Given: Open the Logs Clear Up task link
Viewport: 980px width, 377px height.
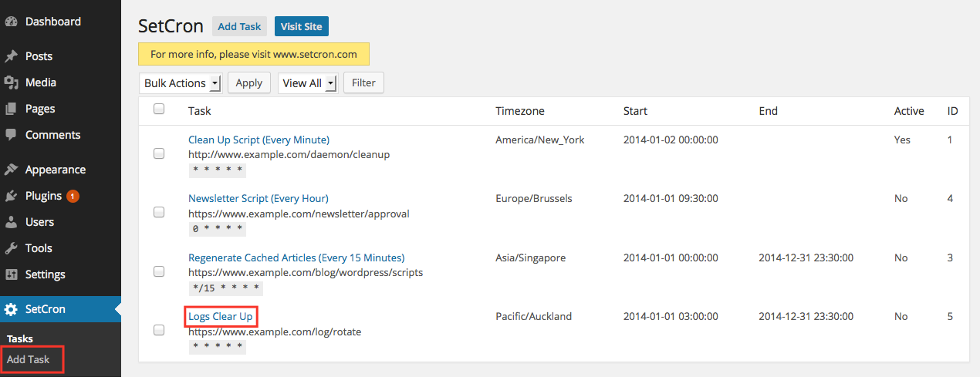Looking at the screenshot, I should (x=220, y=316).
